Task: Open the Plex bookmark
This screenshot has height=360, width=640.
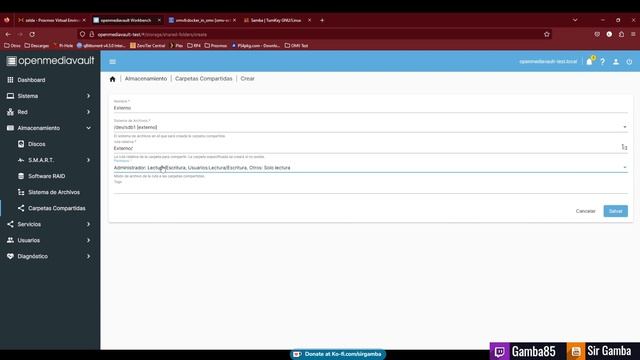Action: click(176, 46)
